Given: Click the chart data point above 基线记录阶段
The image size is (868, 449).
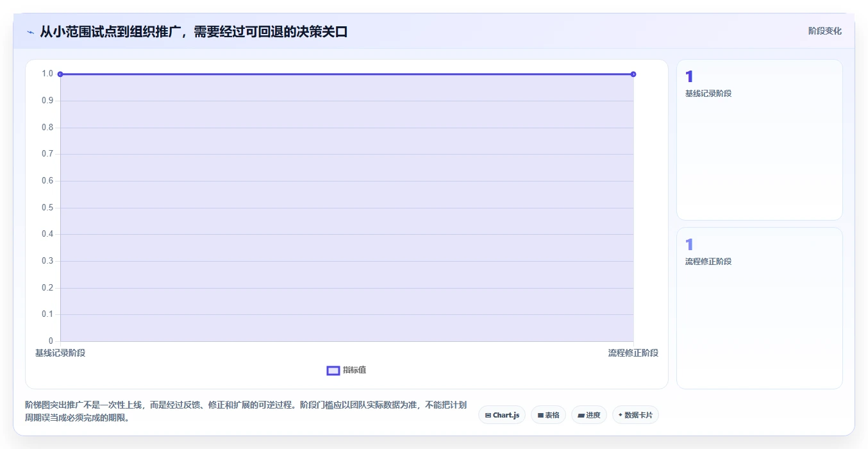Looking at the screenshot, I should (60, 74).
